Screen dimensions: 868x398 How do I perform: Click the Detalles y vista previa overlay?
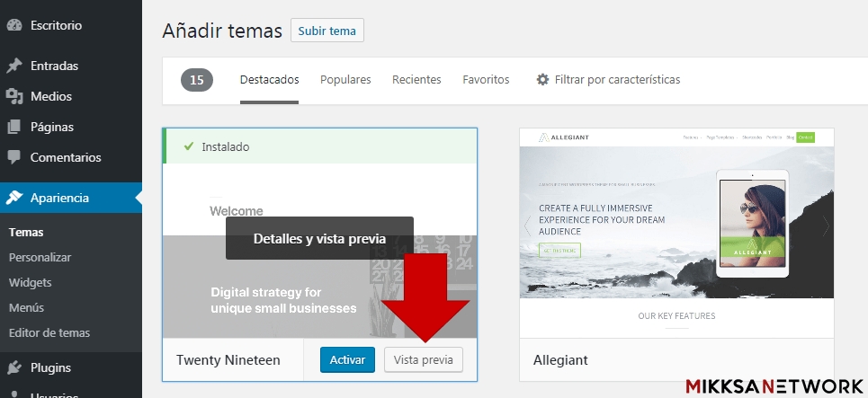pyautogui.click(x=319, y=239)
